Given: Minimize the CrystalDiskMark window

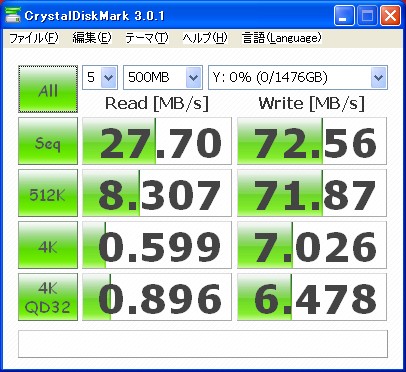Looking at the screenshot, I should [344, 16].
